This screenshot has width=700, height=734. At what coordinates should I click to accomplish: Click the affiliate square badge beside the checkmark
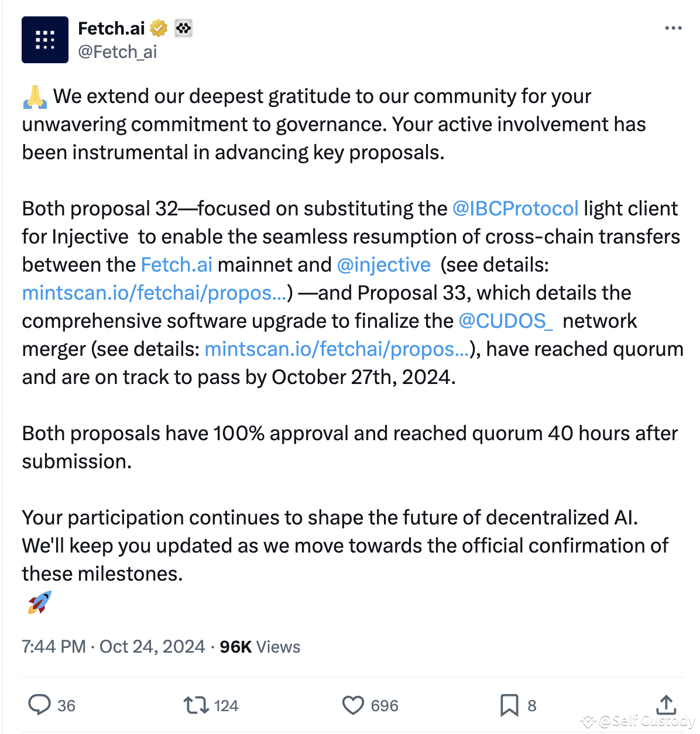point(183,27)
